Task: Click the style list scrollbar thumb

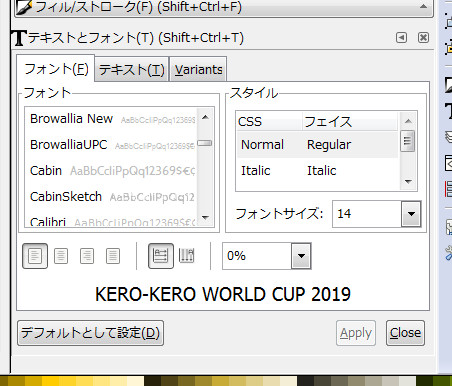Action: 407,141
